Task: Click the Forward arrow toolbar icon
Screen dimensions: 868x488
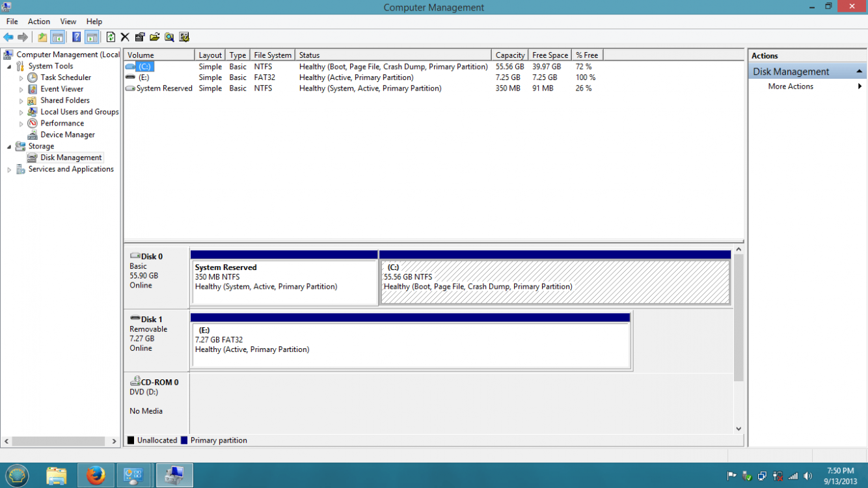Action: [x=23, y=37]
